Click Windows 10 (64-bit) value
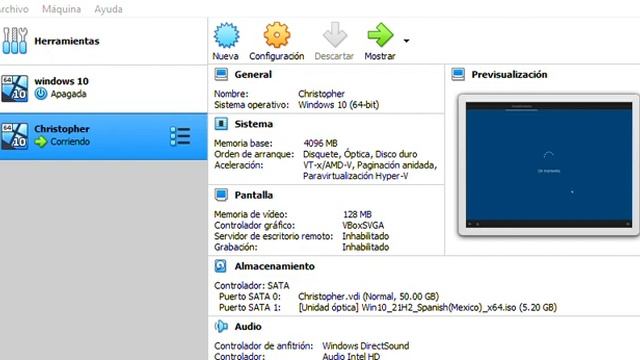Image resolution: width=640 pixels, height=360 pixels. (338, 105)
